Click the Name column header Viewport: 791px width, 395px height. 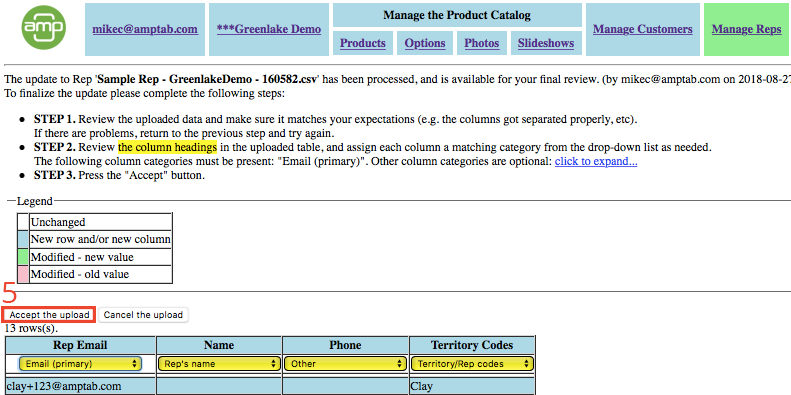point(219,345)
